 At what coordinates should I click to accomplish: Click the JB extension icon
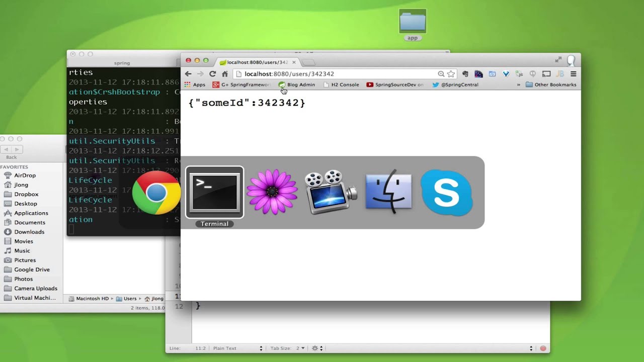pos(559,74)
